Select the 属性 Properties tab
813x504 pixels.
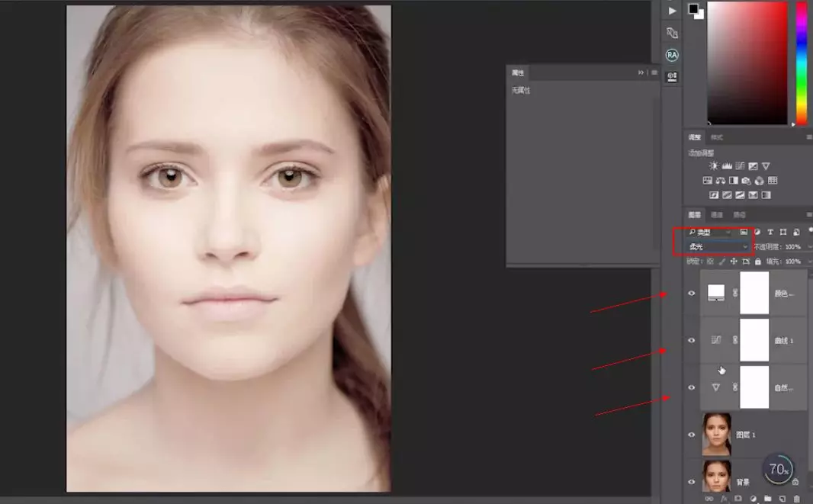click(x=517, y=72)
